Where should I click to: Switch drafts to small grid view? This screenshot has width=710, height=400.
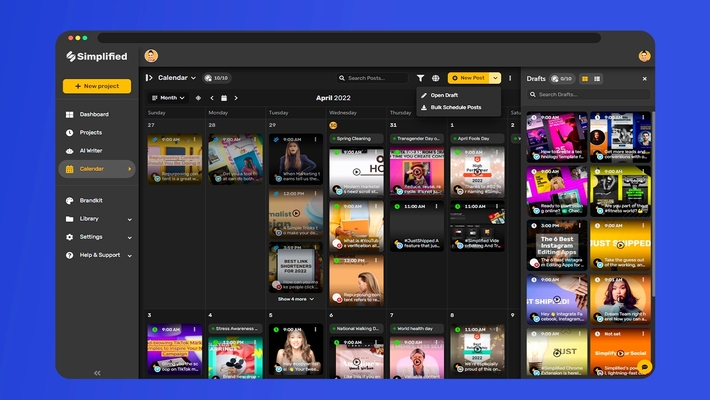coord(597,79)
